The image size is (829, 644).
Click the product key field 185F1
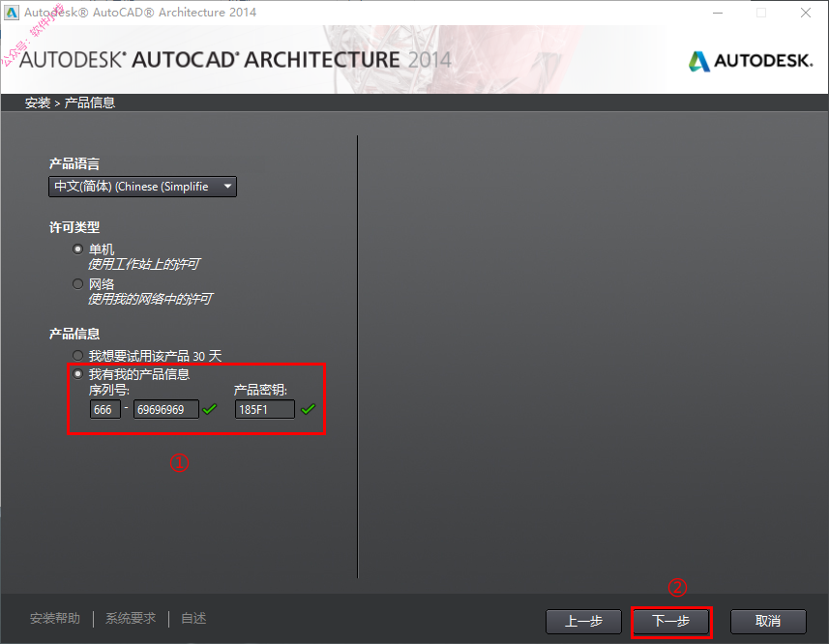click(x=265, y=409)
